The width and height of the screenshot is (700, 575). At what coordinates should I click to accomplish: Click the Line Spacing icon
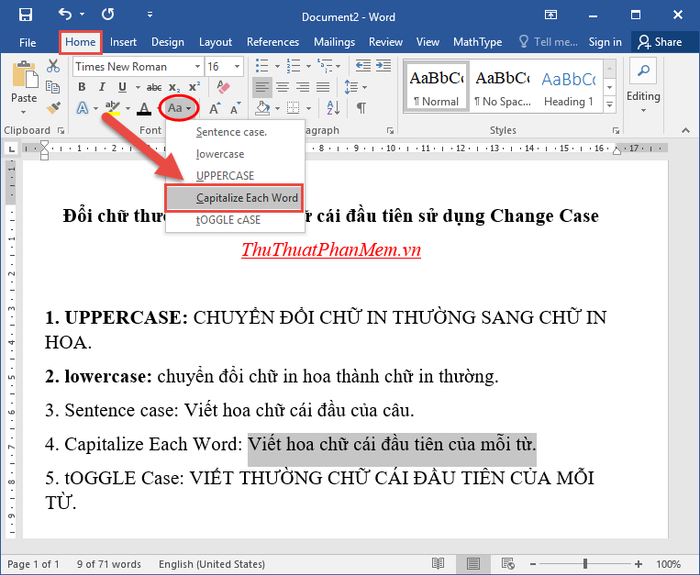coord(351,87)
